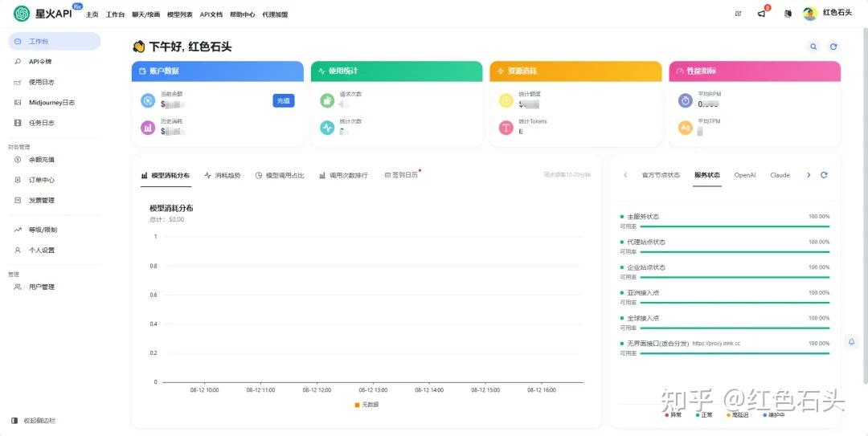Image resolution: width=868 pixels, height=436 pixels.
Task: Click the 企业站点状态 row label
Action: point(646,267)
